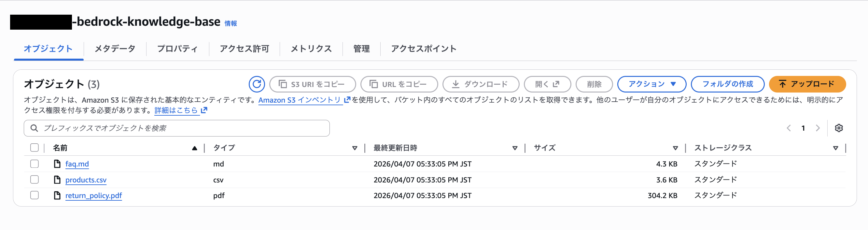Image resolution: width=868 pixels, height=230 pixels.
Task: Go to previous page arrow
Action: [x=789, y=128]
